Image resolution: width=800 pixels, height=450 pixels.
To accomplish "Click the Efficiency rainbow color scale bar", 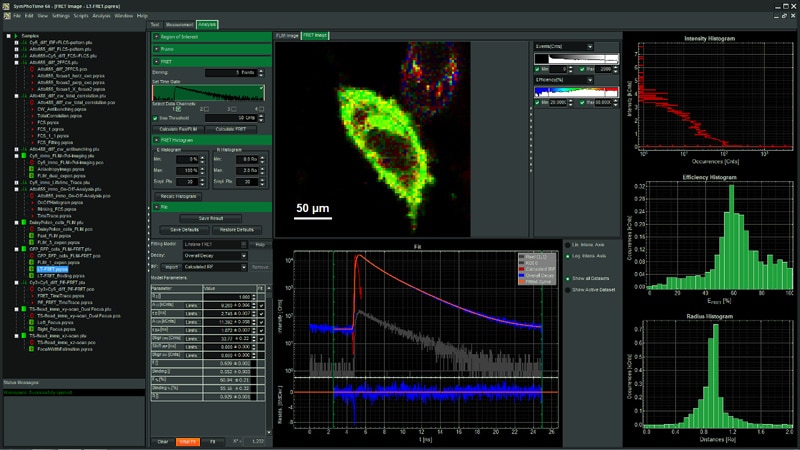I will (x=577, y=91).
